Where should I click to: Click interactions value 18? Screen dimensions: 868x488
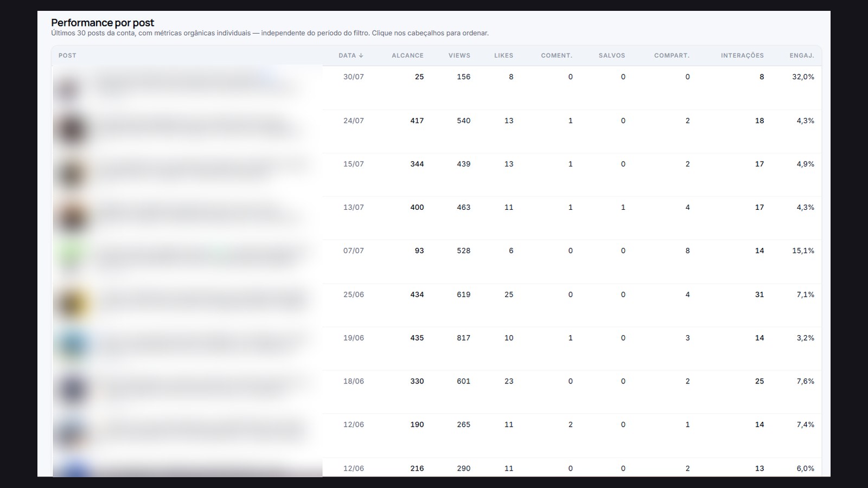[759, 120]
